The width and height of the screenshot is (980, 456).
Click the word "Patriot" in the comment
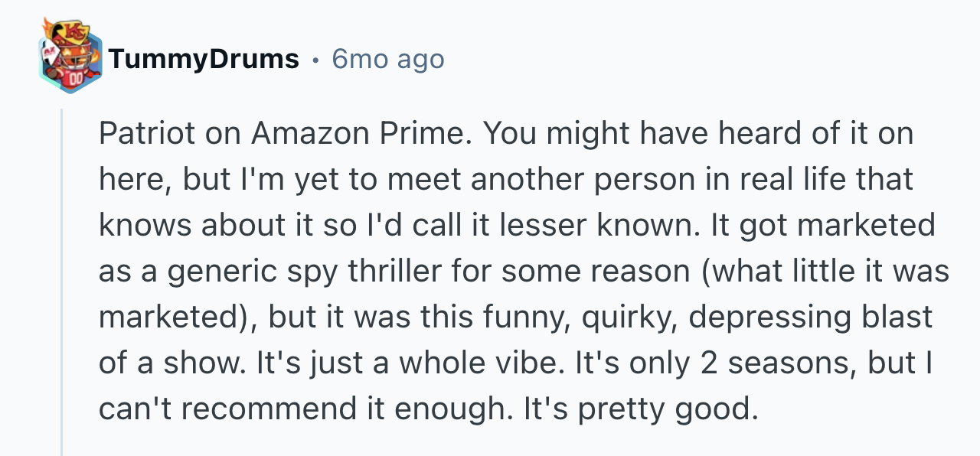pos(146,134)
